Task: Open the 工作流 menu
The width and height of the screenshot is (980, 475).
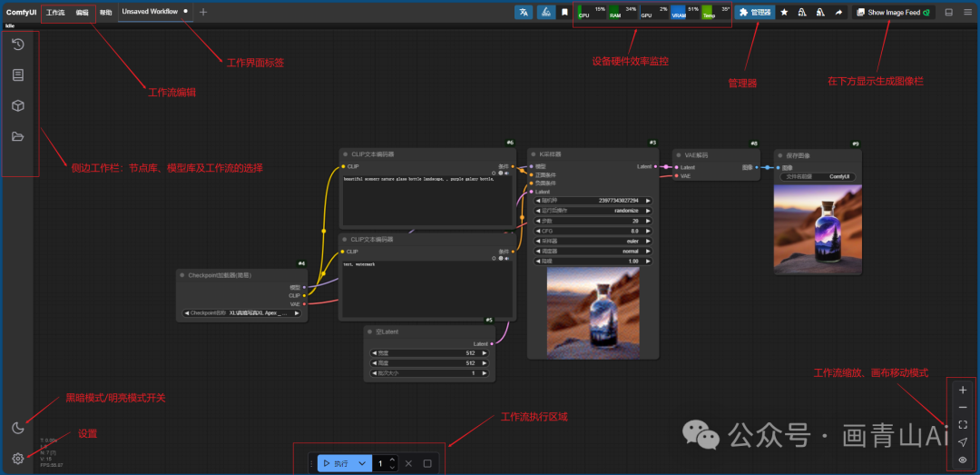Action: coord(55,12)
